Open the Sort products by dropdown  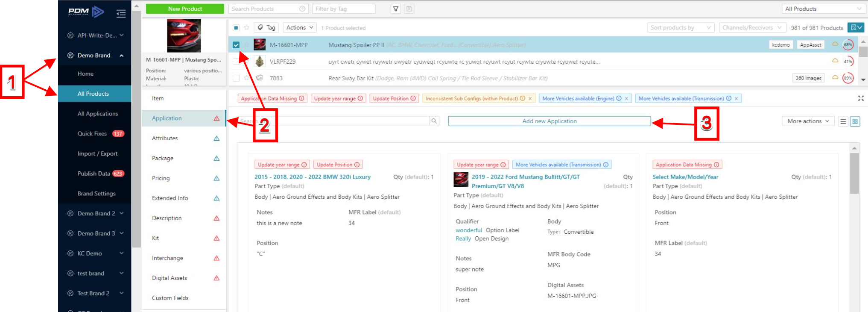681,28
